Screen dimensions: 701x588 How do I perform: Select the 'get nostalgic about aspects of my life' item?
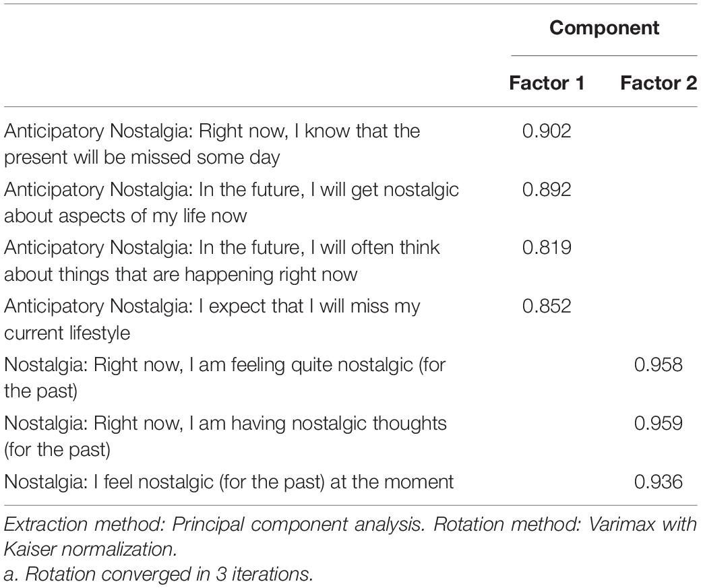232,203
